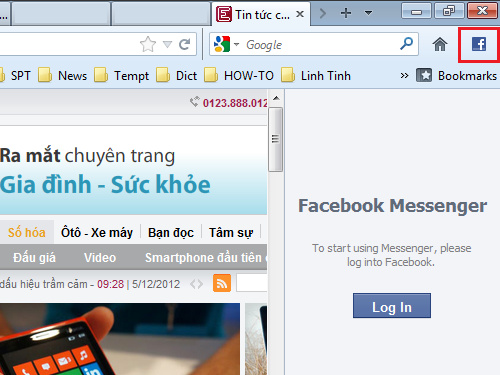Open the Bạn đọc section
The image size is (500, 375).
coord(171,232)
